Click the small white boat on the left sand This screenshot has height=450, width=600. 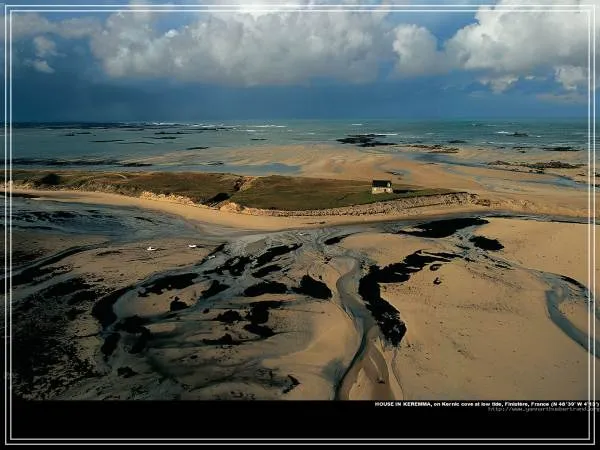pyautogui.click(x=151, y=248)
